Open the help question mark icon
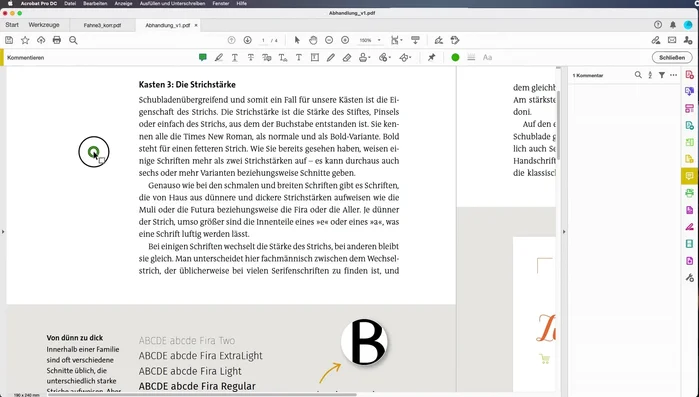The width and height of the screenshot is (699, 397). (658, 25)
